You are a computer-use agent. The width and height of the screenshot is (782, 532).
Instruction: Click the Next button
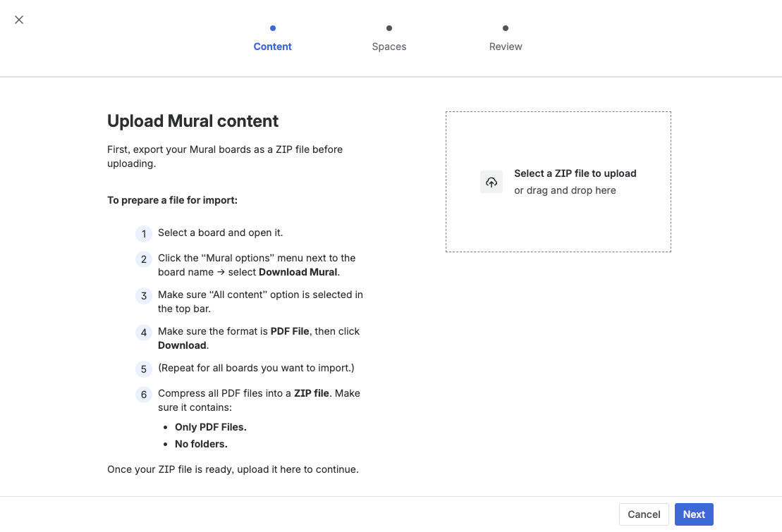694,514
